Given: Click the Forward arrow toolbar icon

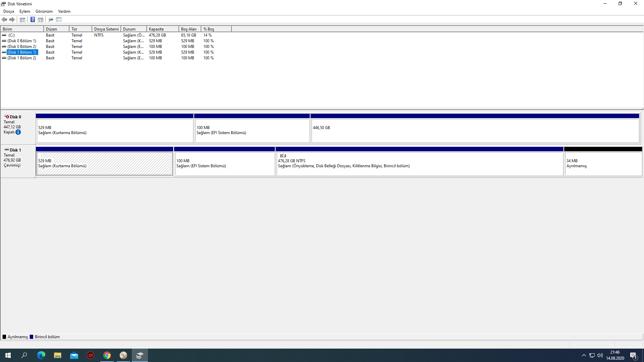Looking at the screenshot, I should [x=12, y=20].
